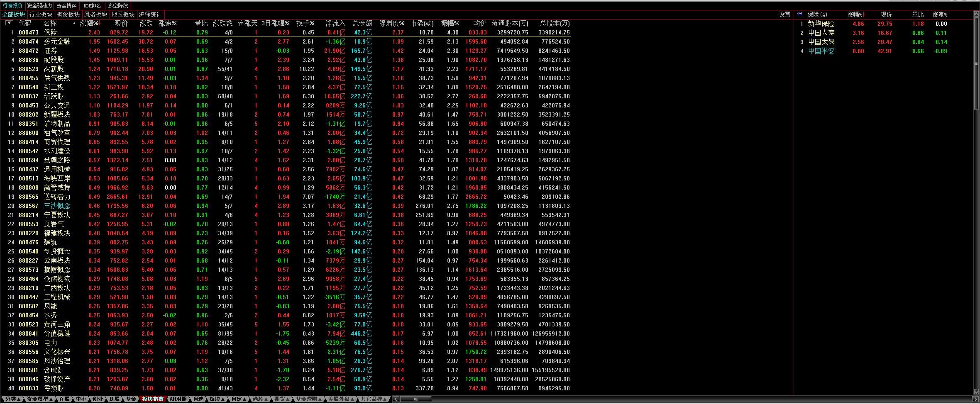980x404 pixels.
Task: Switch to the 基金 bottom tab
Action: (131, 399)
